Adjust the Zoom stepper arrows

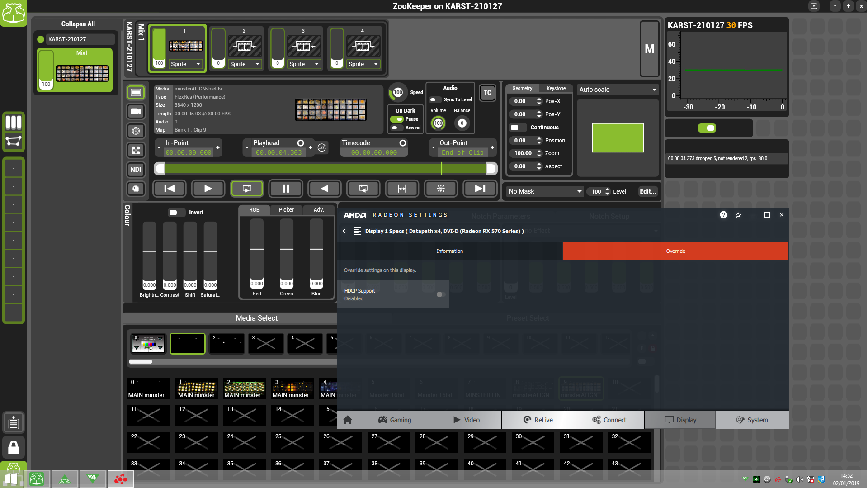coord(539,153)
